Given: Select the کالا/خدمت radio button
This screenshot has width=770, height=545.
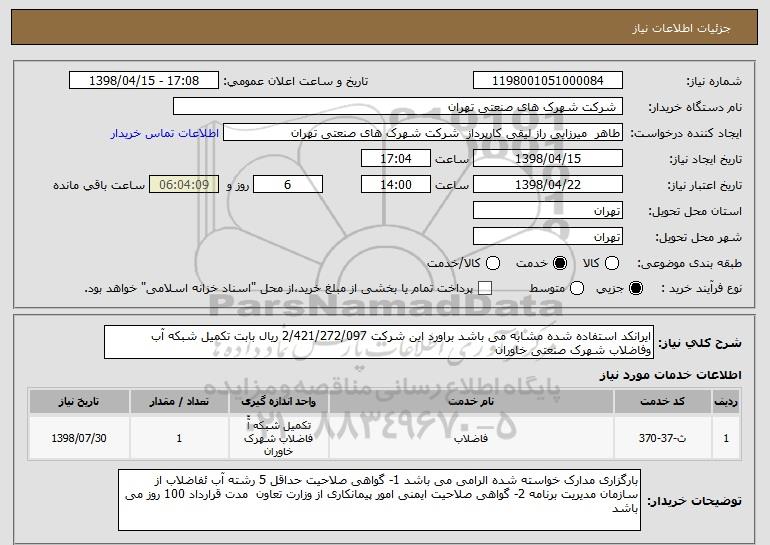Looking at the screenshot, I should point(493,263).
